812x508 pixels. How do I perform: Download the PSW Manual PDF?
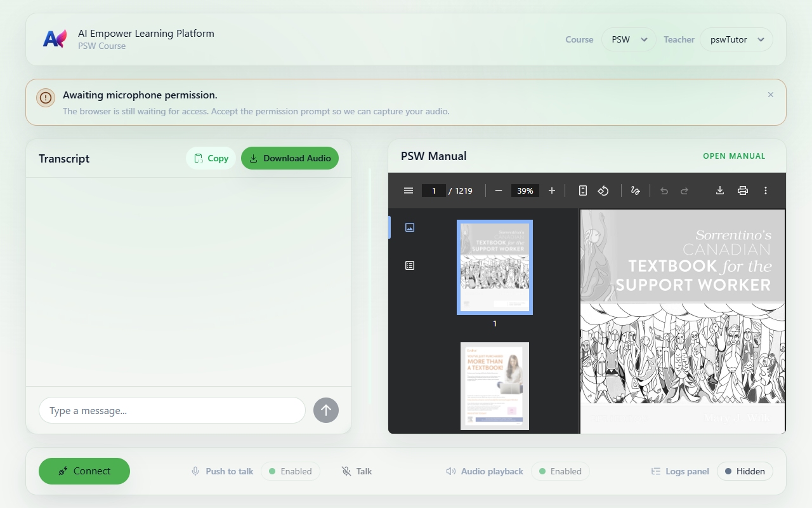coord(720,190)
